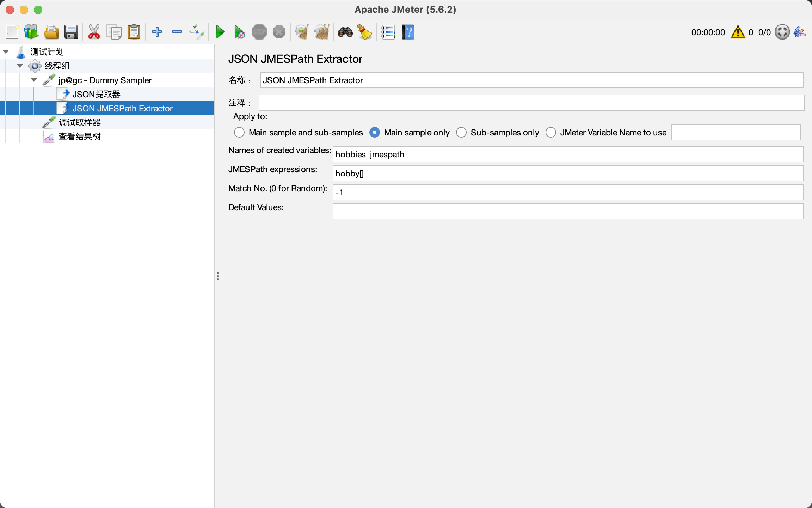The width and height of the screenshot is (812, 508).
Task: Open the Function Helper list icon
Action: [x=388, y=32]
